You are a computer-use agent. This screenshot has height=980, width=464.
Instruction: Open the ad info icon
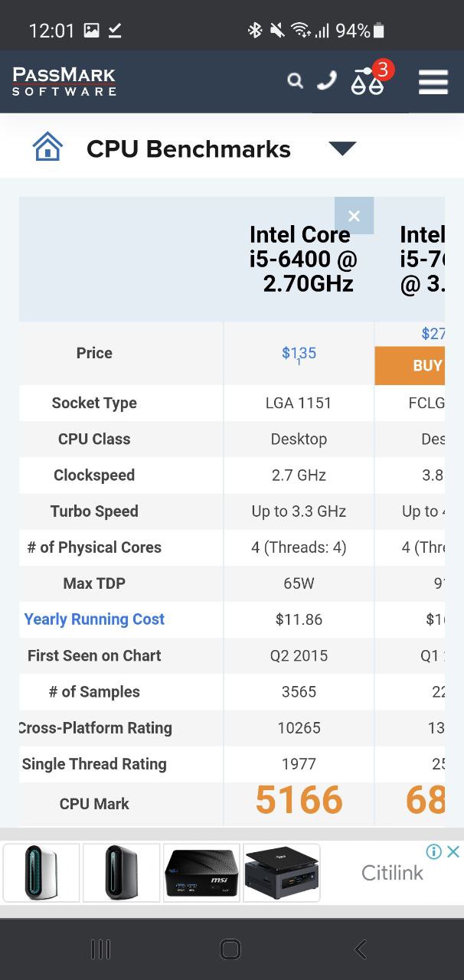[434, 852]
